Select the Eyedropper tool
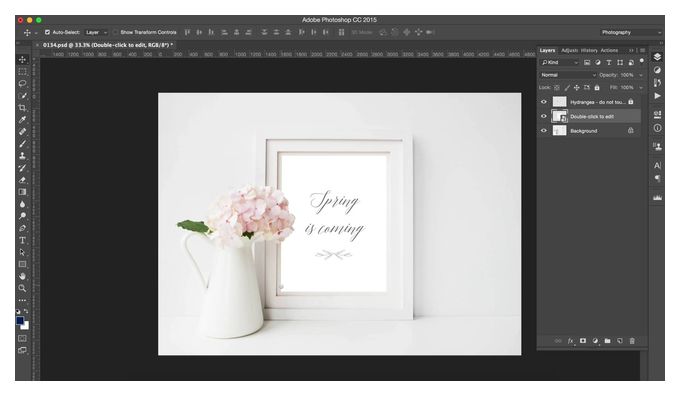The image size is (680, 396). click(x=23, y=120)
